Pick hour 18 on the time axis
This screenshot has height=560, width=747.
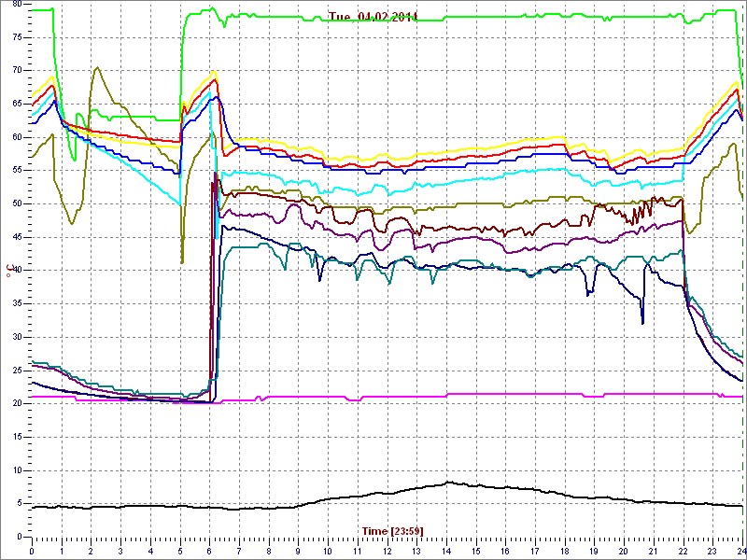564,551
